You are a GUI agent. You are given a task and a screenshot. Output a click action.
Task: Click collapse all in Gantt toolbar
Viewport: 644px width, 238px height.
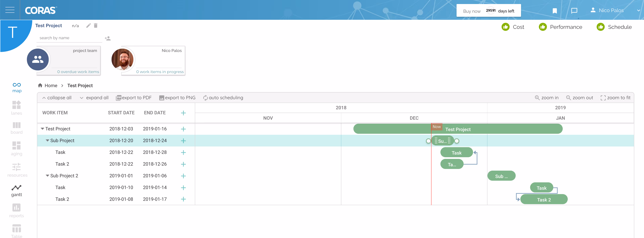pyautogui.click(x=57, y=98)
